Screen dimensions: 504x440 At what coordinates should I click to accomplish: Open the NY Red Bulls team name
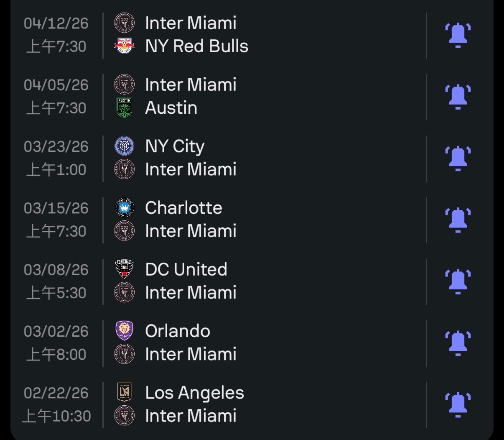tap(196, 46)
